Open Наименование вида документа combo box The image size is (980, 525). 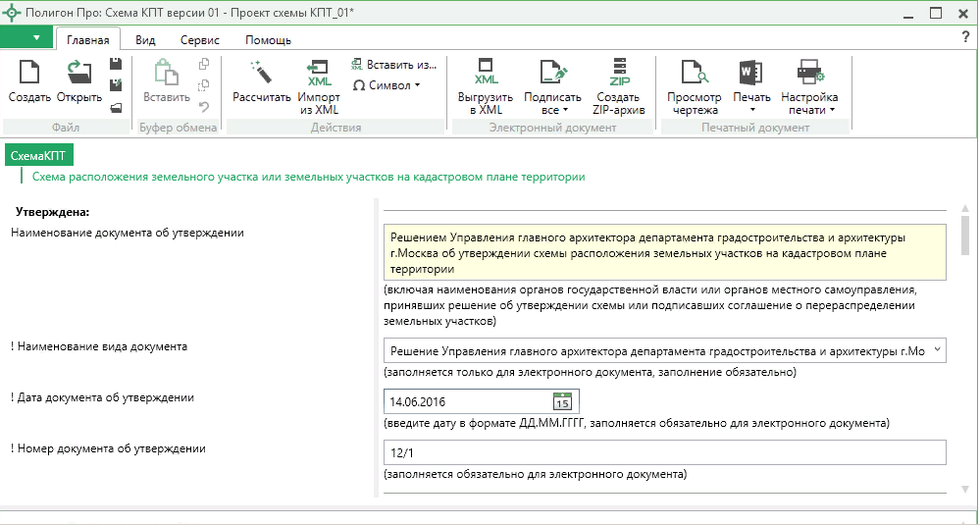(938, 349)
